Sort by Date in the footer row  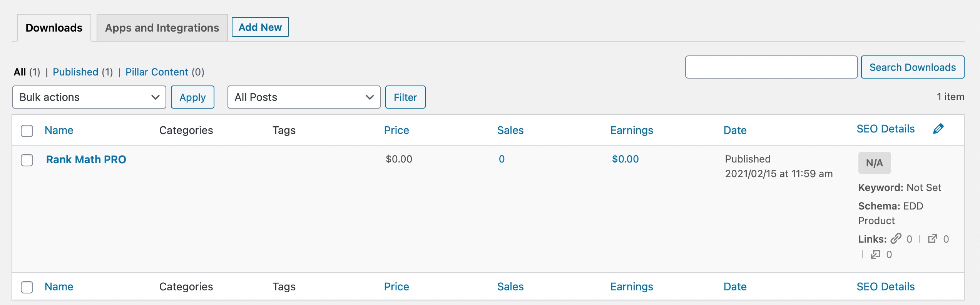(735, 287)
